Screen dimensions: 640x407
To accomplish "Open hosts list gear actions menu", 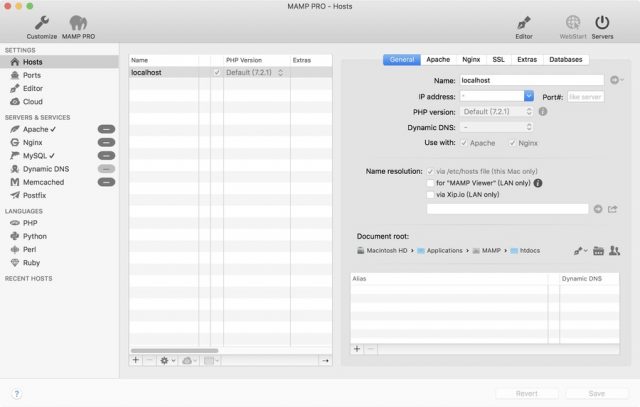I will (x=167, y=360).
